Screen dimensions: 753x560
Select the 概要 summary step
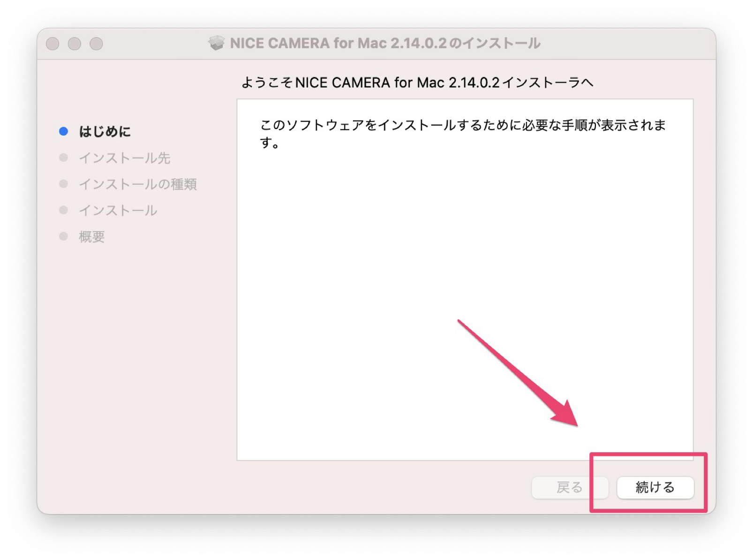pos(91,237)
